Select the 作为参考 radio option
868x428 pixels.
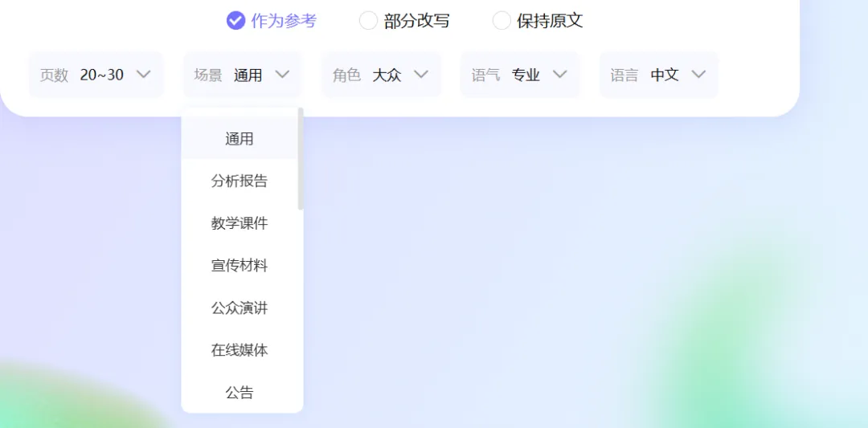point(272,21)
